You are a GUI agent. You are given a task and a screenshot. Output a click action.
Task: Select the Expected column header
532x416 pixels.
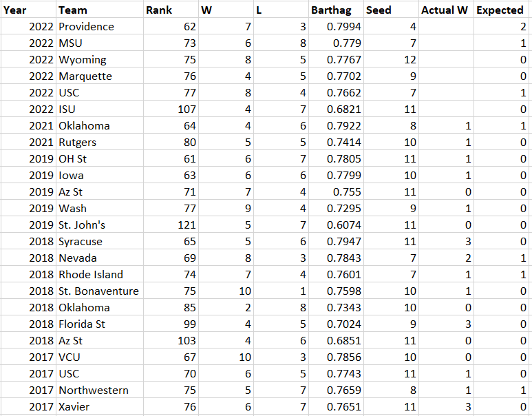[x=502, y=10]
